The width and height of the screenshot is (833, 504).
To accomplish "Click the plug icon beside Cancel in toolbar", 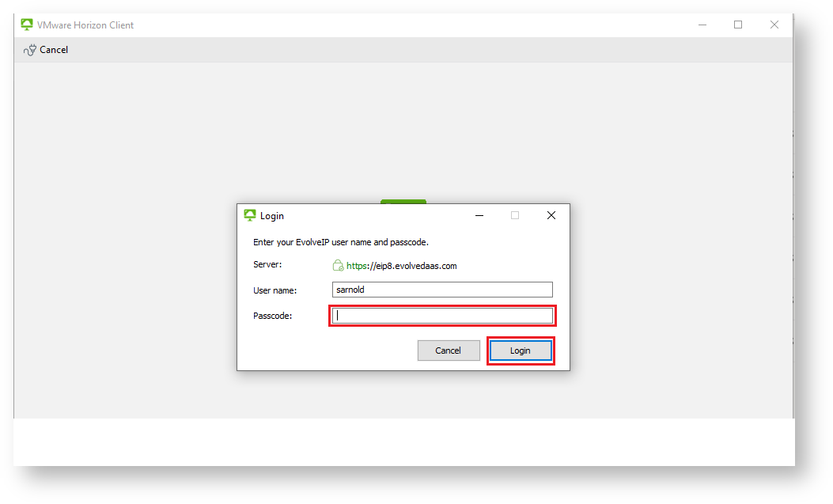I will (30, 50).
